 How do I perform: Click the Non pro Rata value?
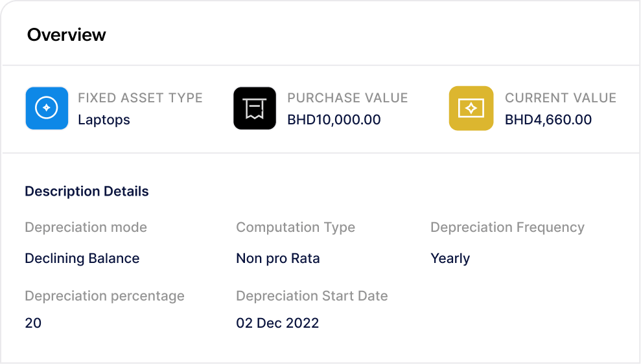pyautogui.click(x=278, y=258)
